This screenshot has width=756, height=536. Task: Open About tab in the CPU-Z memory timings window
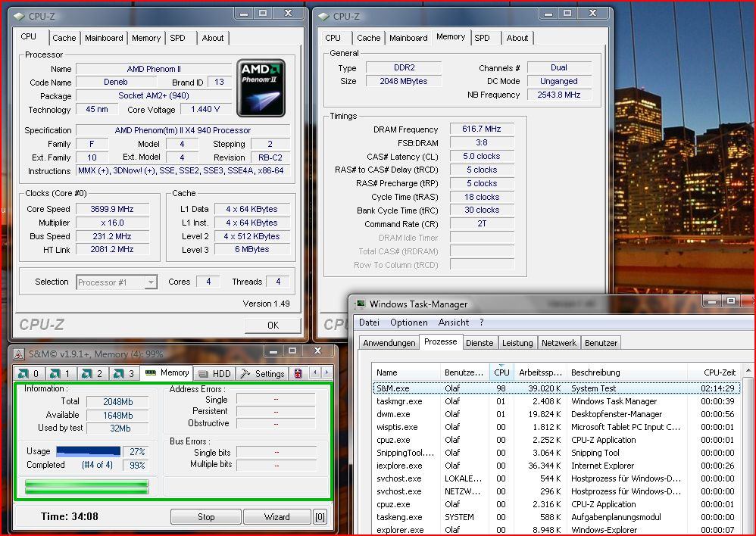pos(517,38)
